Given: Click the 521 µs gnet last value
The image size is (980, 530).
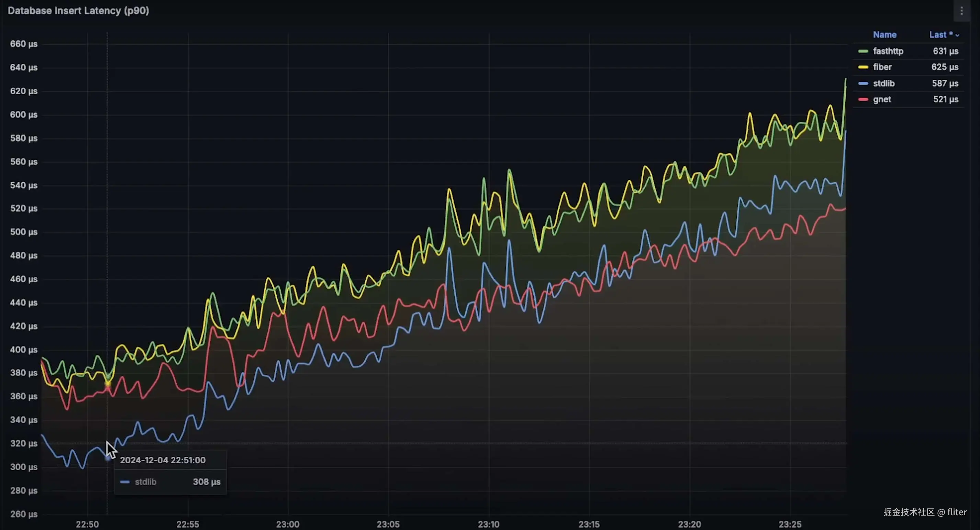Looking at the screenshot, I should click(x=945, y=100).
